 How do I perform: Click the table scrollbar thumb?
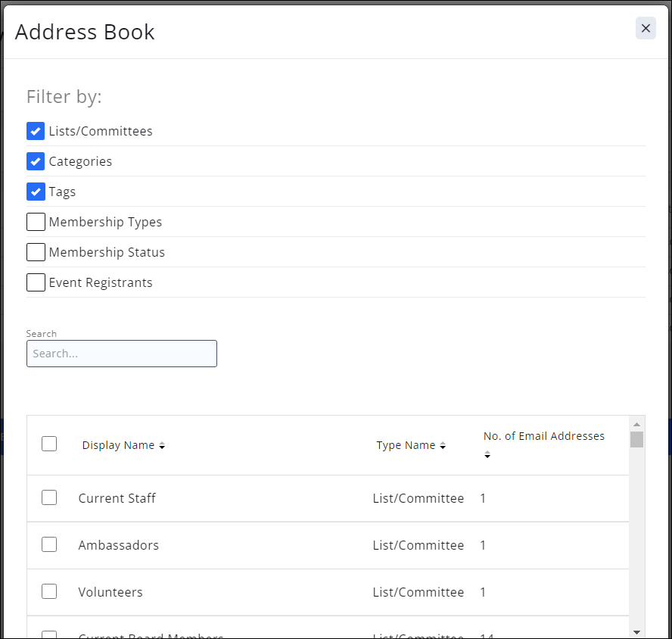pos(636,440)
